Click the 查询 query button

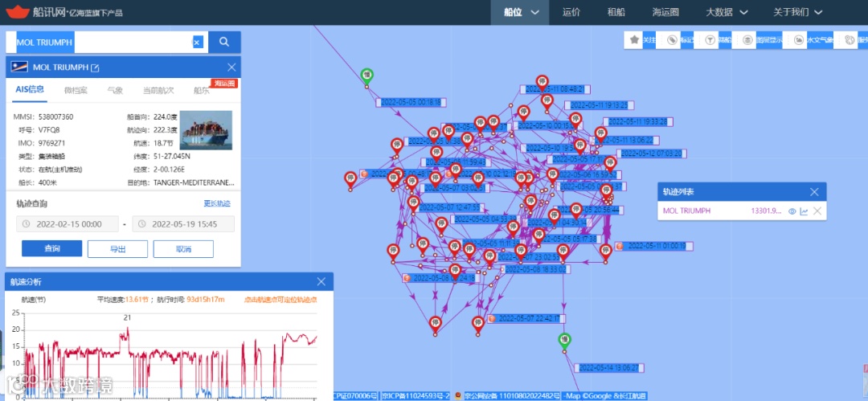click(x=52, y=248)
